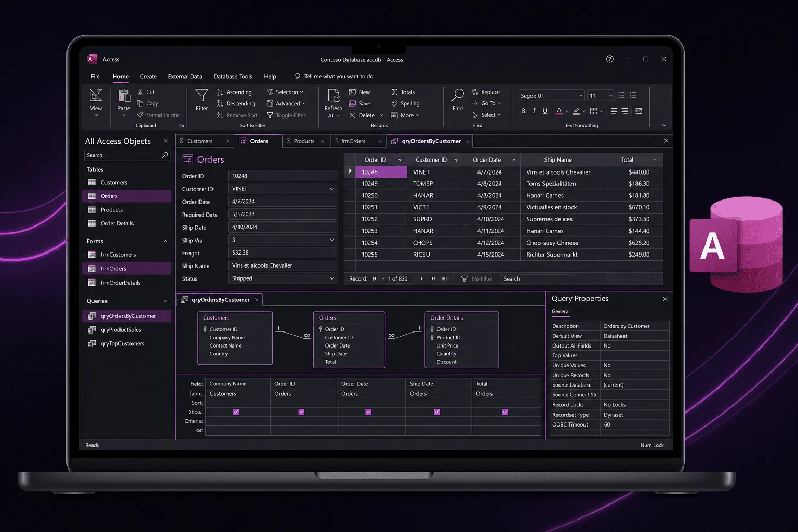Select the General tab in Query Properties
Viewport: 798px width, 532px height.
coord(561,312)
